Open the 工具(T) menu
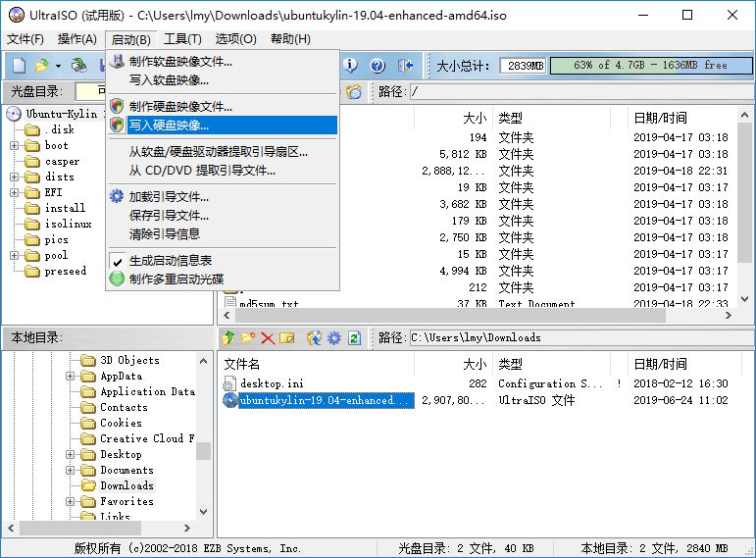The height and width of the screenshot is (558, 756). 182,39
